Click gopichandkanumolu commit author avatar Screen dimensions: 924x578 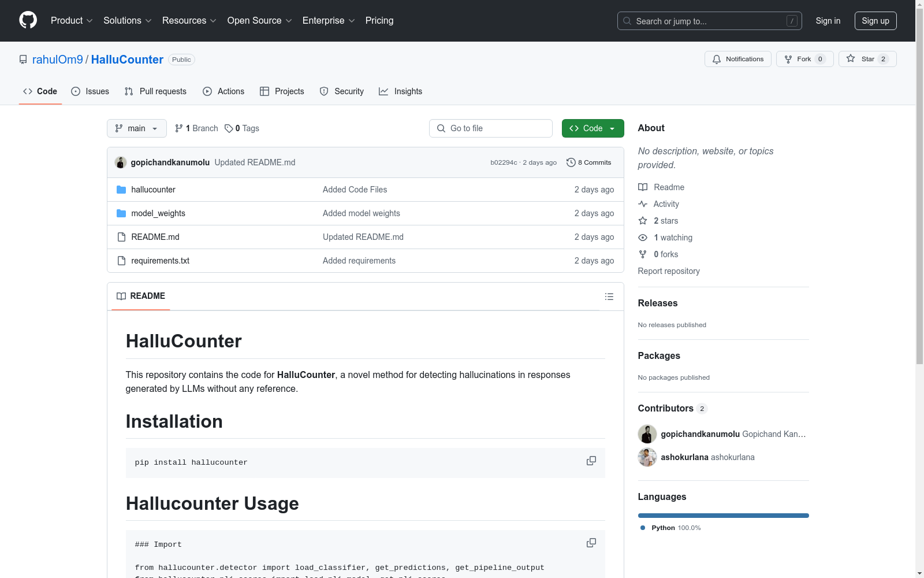pyautogui.click(x=121, y=162)
